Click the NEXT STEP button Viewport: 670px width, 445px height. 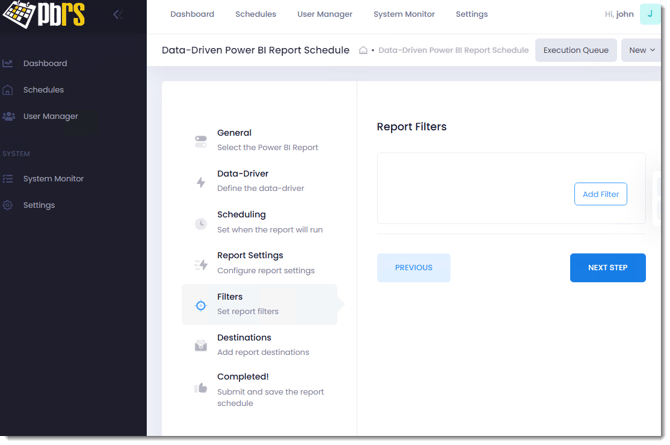608,268
